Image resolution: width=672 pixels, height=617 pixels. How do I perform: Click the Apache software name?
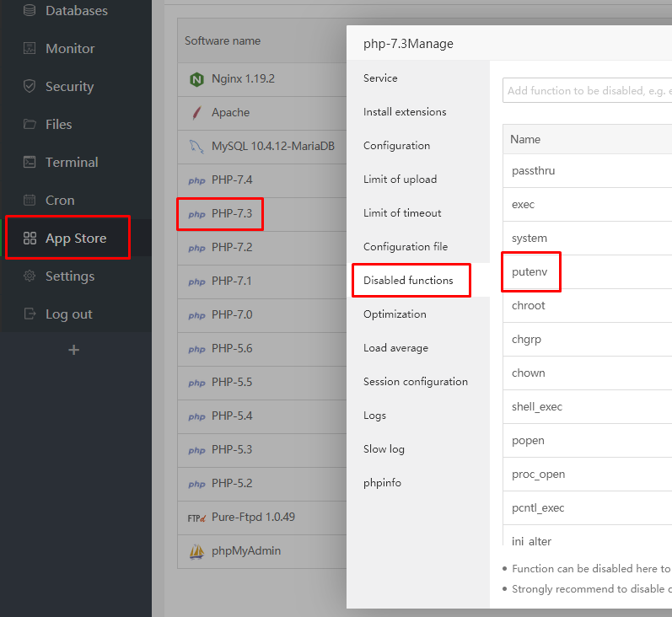coord(230,113)
